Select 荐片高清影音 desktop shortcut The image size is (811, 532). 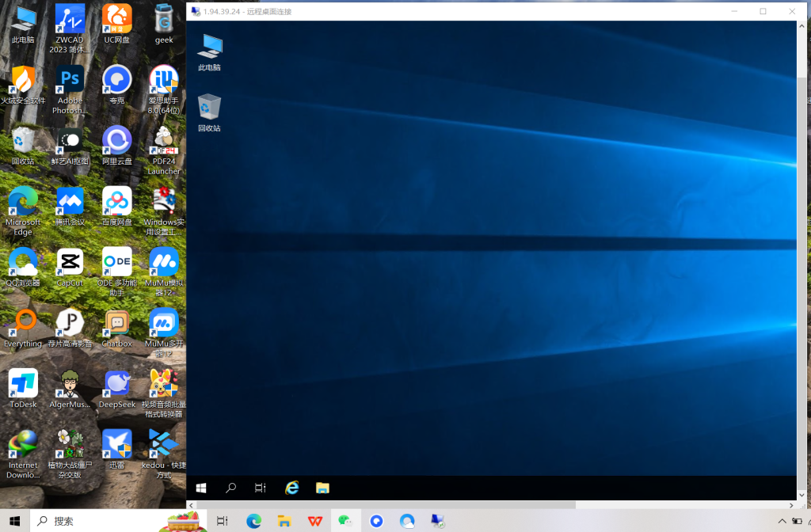(70, 329)
